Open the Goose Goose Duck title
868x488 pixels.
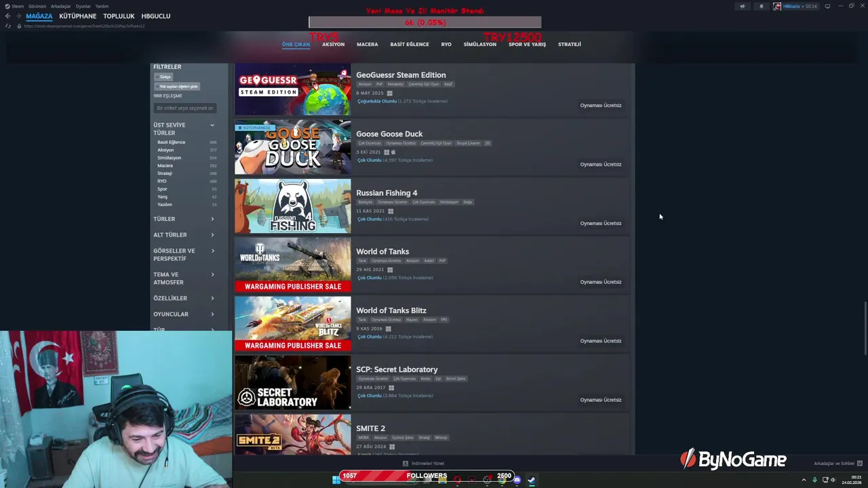[x=389, y=134]
